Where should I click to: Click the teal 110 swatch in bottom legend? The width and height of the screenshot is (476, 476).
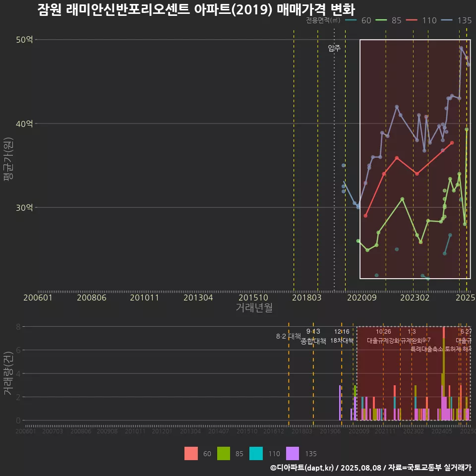[x=256, y=453]
